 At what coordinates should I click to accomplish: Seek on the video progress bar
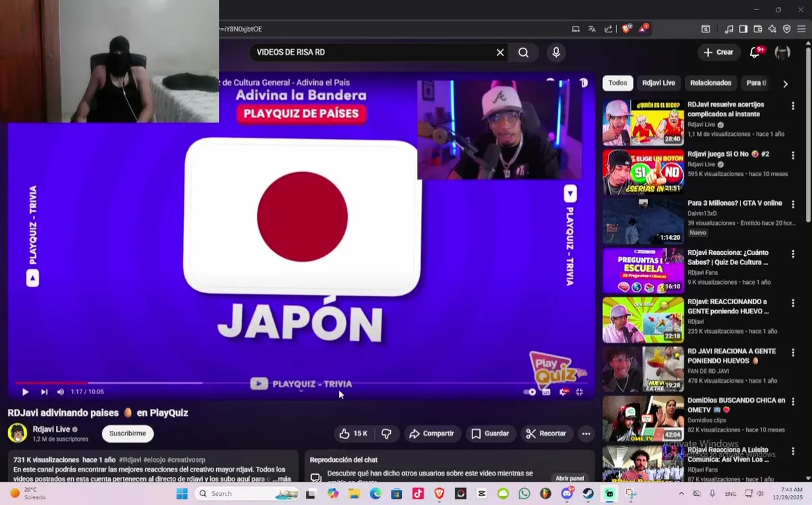point(300,383)
